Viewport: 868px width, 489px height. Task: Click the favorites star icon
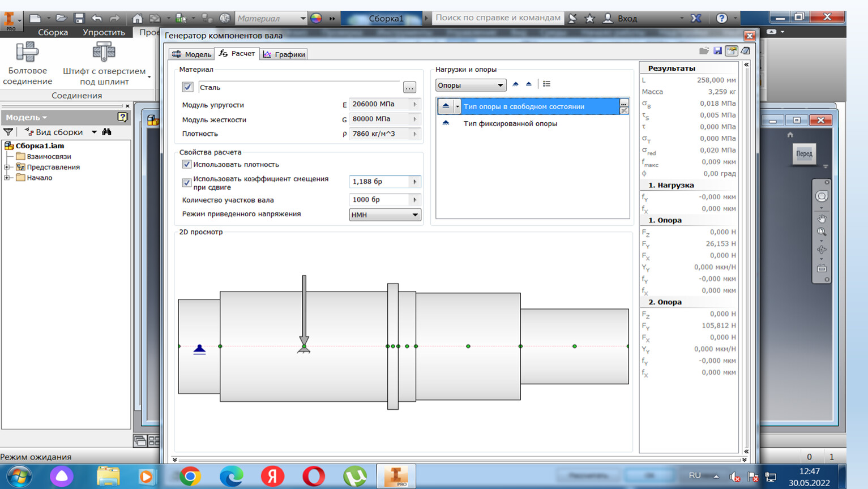(x=589, y=18)
